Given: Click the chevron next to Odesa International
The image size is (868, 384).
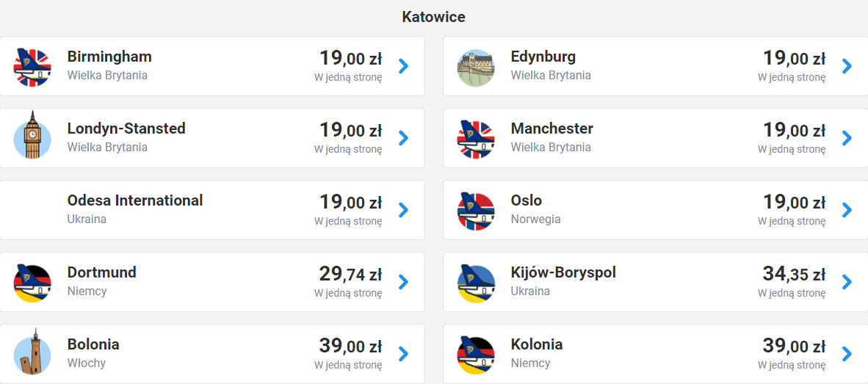Looking at the screenshot, I should point(403,210).
